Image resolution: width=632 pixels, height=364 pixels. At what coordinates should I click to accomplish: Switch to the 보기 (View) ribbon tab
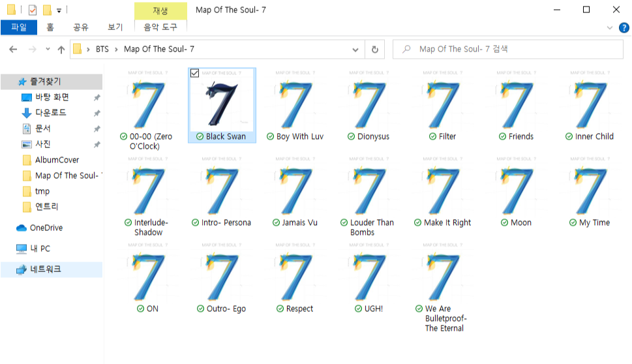(x=115, y=27)
